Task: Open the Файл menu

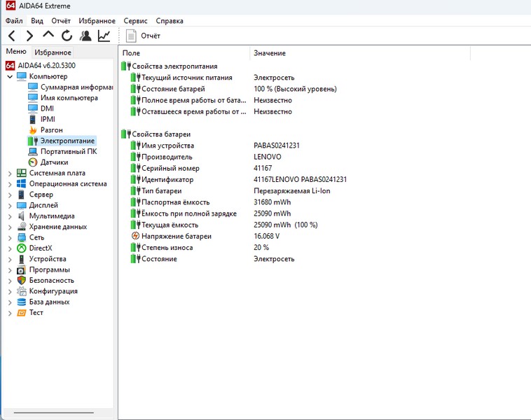Action: (14, 22)
